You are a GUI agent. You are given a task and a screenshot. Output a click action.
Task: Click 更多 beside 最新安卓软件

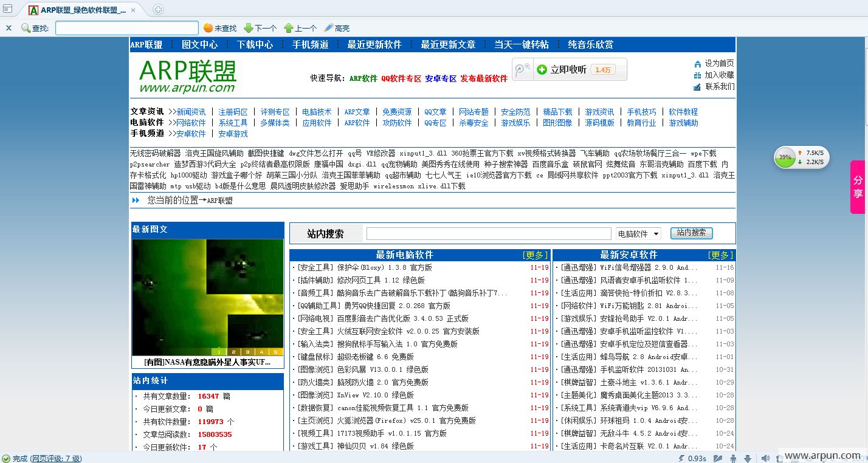721,255
